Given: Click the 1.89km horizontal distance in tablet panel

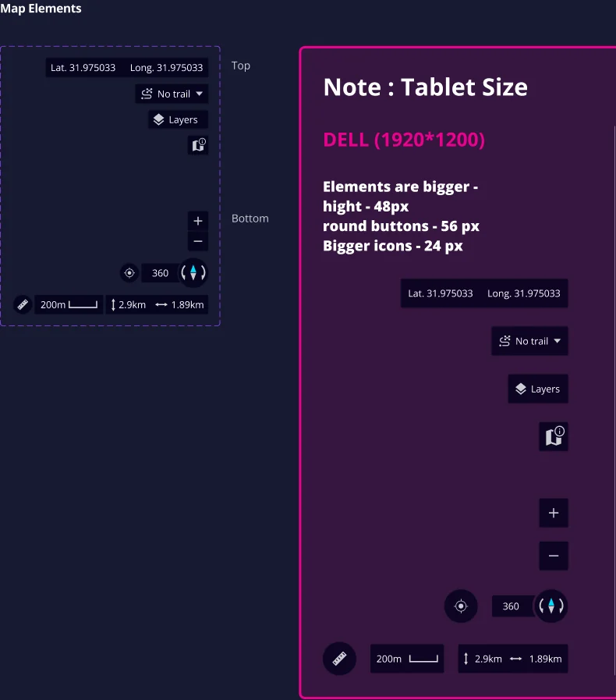Looking at the screenshot, I should (x=536, y=659).
